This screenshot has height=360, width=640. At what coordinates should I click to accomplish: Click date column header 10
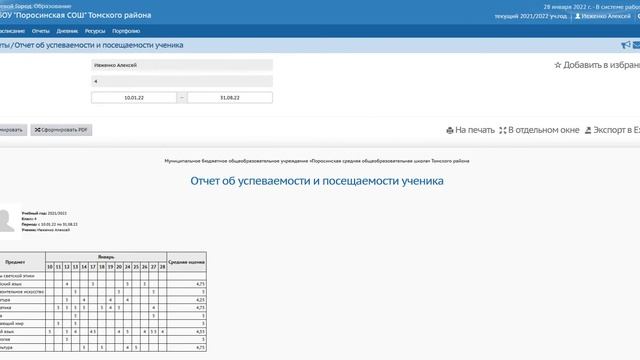click(50, 267)
